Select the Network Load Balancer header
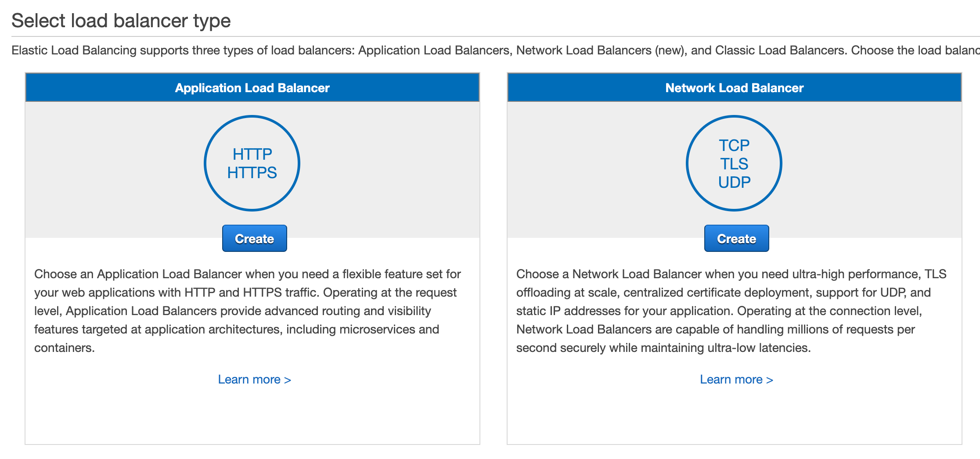Viewport: 980px width, 459px height. point(735,88)
